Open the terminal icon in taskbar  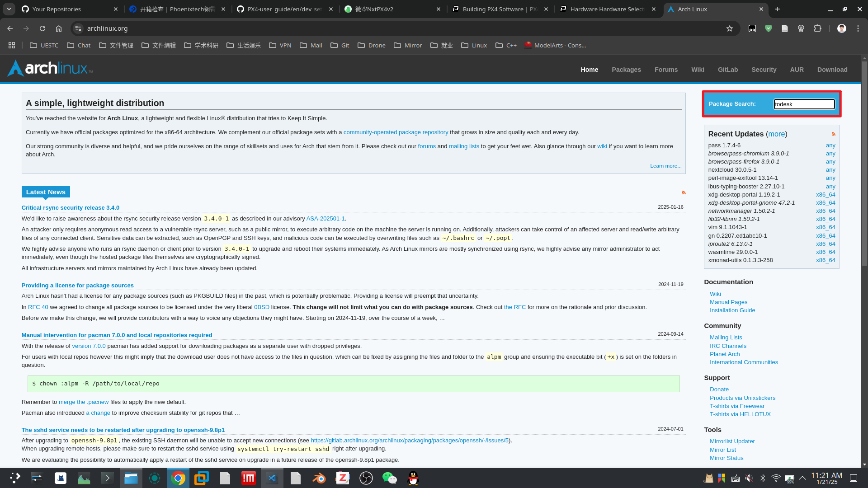108,478
